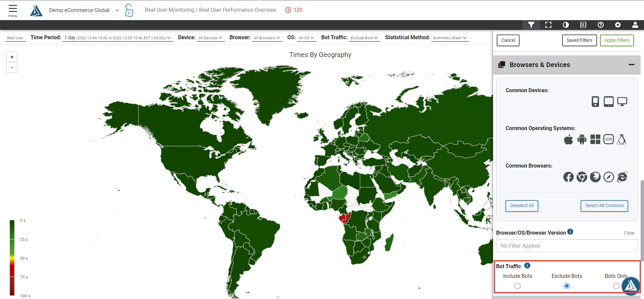The height and width of the screenshot is (299, 644).
Task: Filter by Facebook browser icon
Action: click(x=569, y=177)
